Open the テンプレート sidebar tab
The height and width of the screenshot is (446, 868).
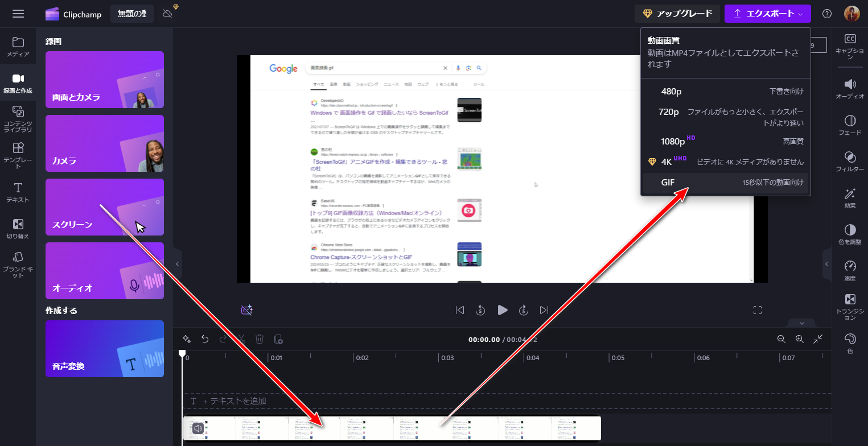tap(18, 156)
